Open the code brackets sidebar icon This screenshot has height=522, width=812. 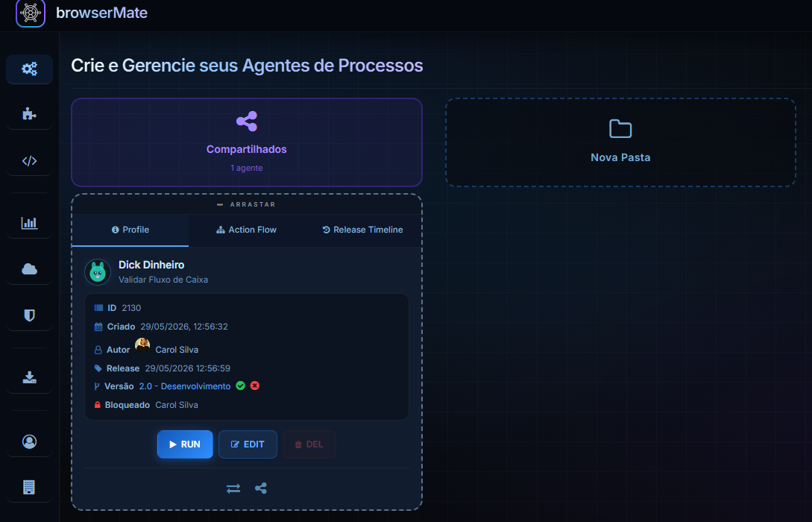point(30,161)
